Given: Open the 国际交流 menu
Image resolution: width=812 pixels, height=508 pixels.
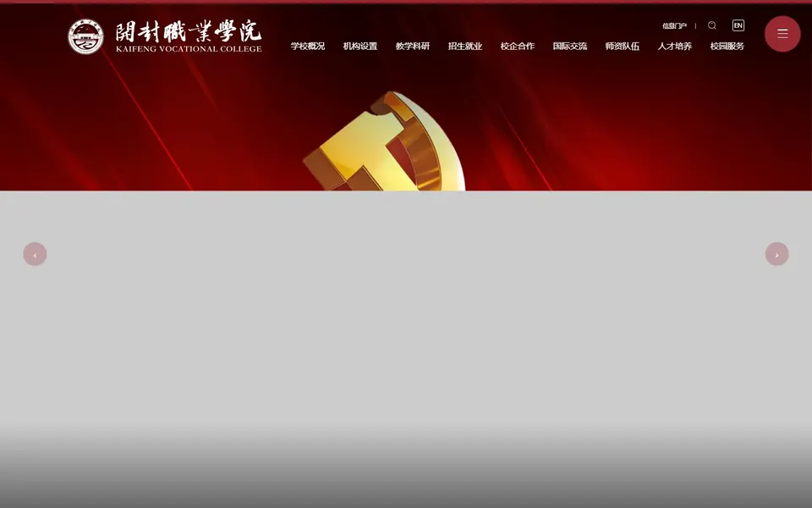Looking at the screenshot, I should (569, 46).
